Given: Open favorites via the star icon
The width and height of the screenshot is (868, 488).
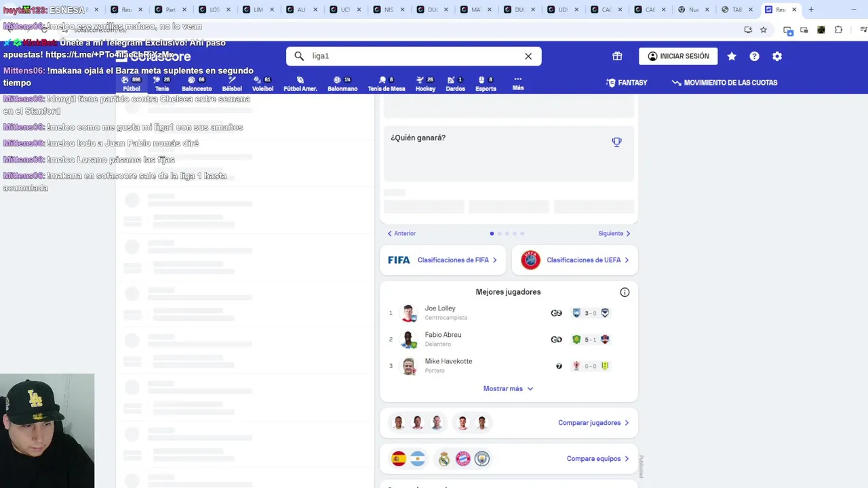Looking at the screenshot, I should 732,56.
